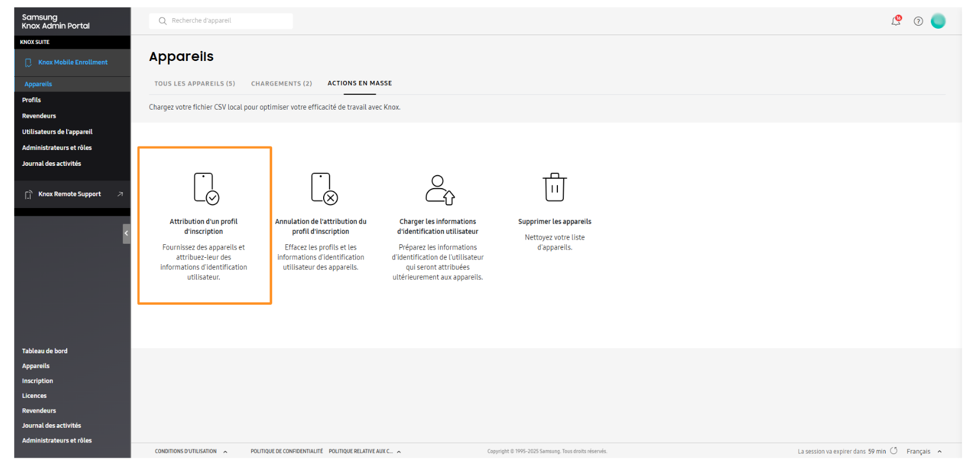Open Attribution d'un profil d'inscription card title

pos(204,226)
